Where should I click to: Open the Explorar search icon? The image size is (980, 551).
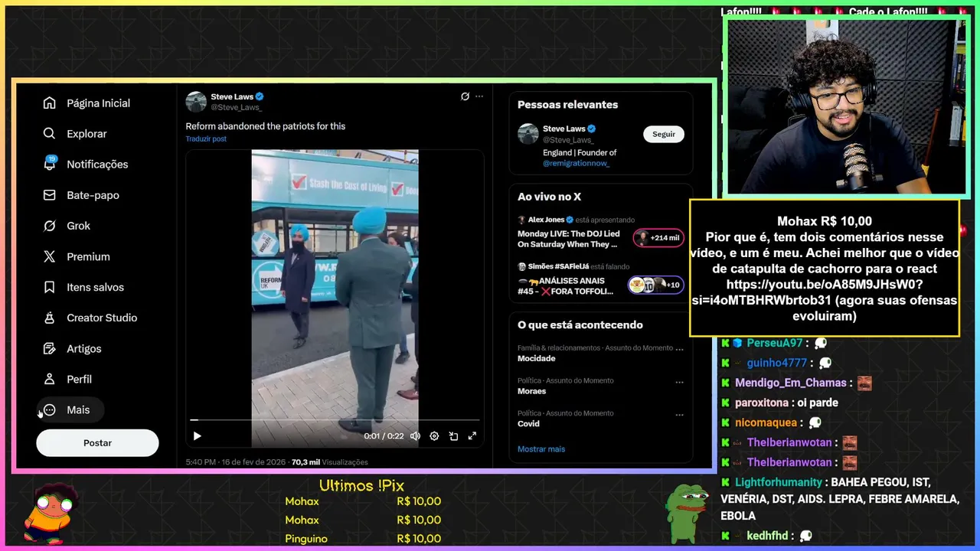50,134
